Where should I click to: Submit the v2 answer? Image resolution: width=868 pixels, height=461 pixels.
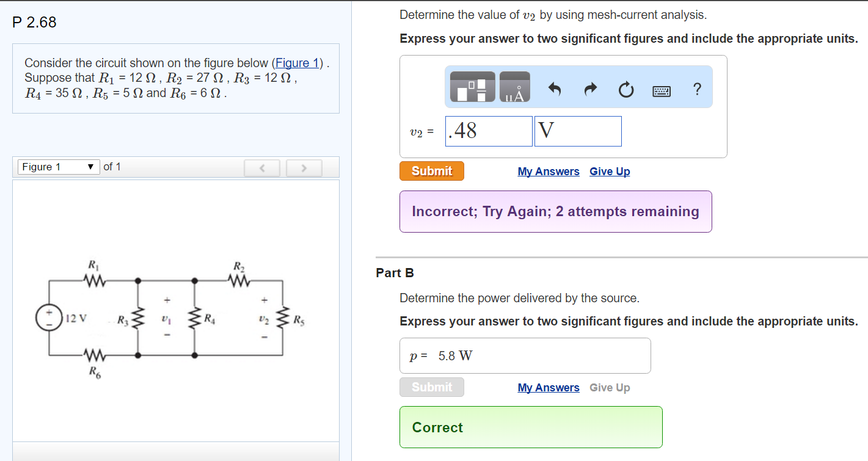point(432,171)
